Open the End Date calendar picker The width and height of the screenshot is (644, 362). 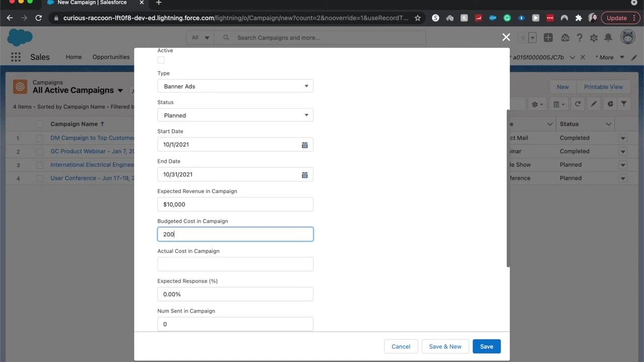(x=304, y=175)
